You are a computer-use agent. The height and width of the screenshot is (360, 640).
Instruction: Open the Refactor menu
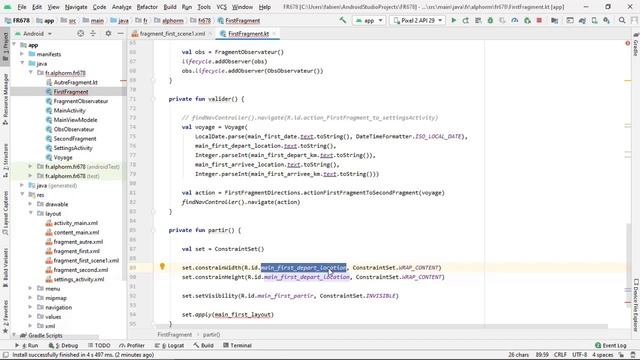(147, 7)
